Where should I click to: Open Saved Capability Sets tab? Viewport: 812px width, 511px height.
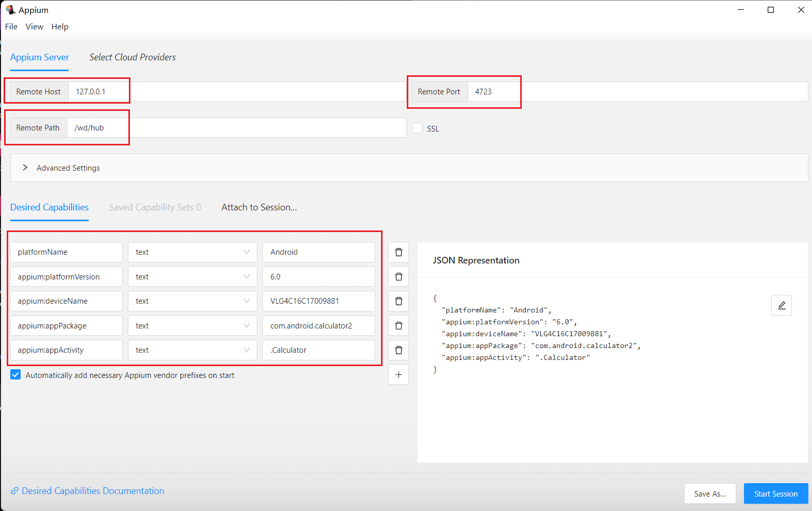click(155, 207)
